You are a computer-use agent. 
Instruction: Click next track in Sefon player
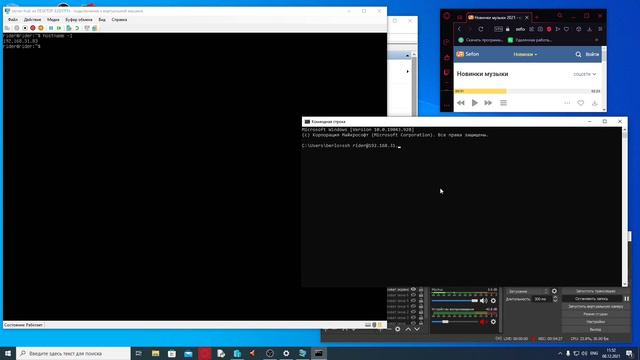(x=488, y=103)
